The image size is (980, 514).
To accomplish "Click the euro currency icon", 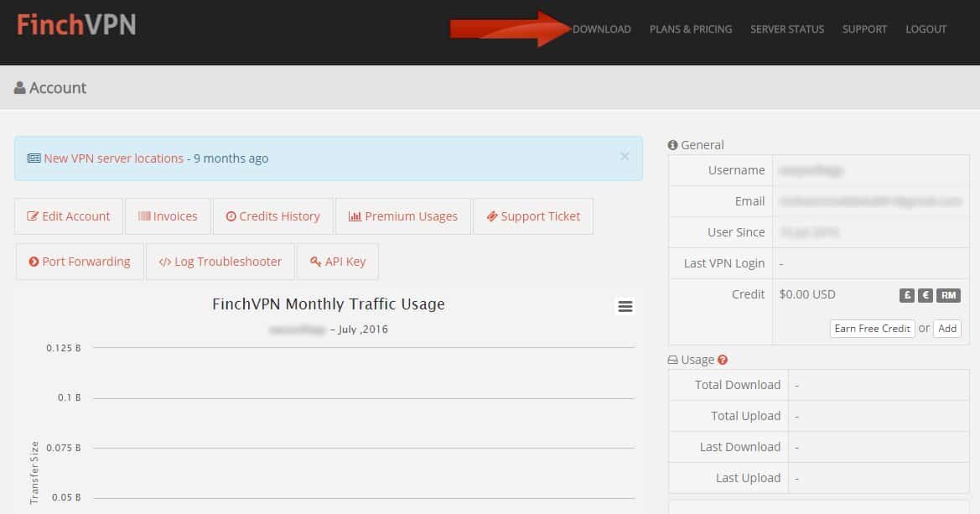I will [x=926, y=295].
